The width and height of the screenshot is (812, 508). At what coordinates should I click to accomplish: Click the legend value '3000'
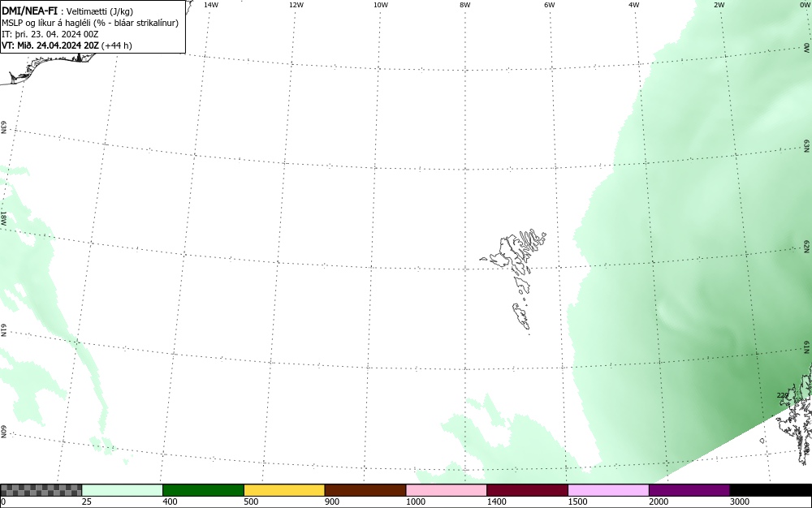pyautogui.click(x=740, y=502)
